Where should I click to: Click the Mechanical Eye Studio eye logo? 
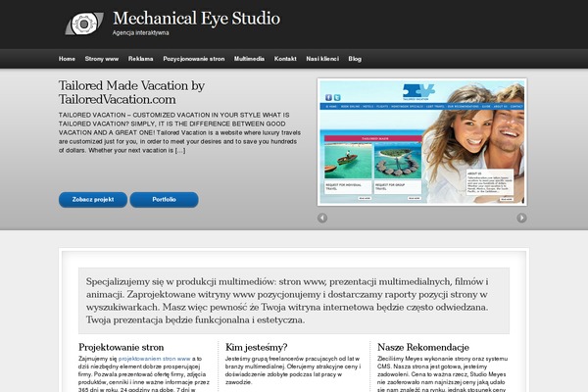pyautogui.click(x=84, y=24)
